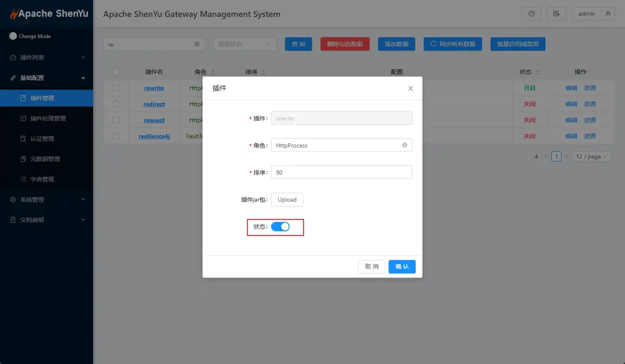Open the help question-mark icon in header

pos(531,14)
